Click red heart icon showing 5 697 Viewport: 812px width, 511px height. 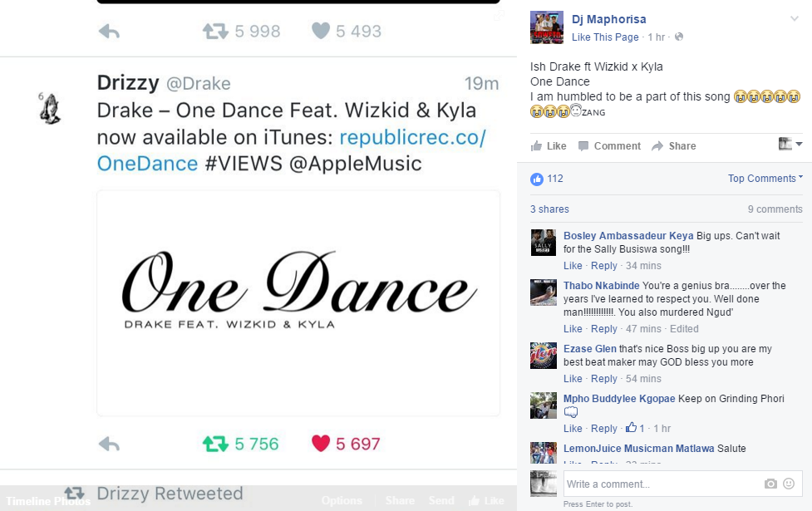point(321,444)
